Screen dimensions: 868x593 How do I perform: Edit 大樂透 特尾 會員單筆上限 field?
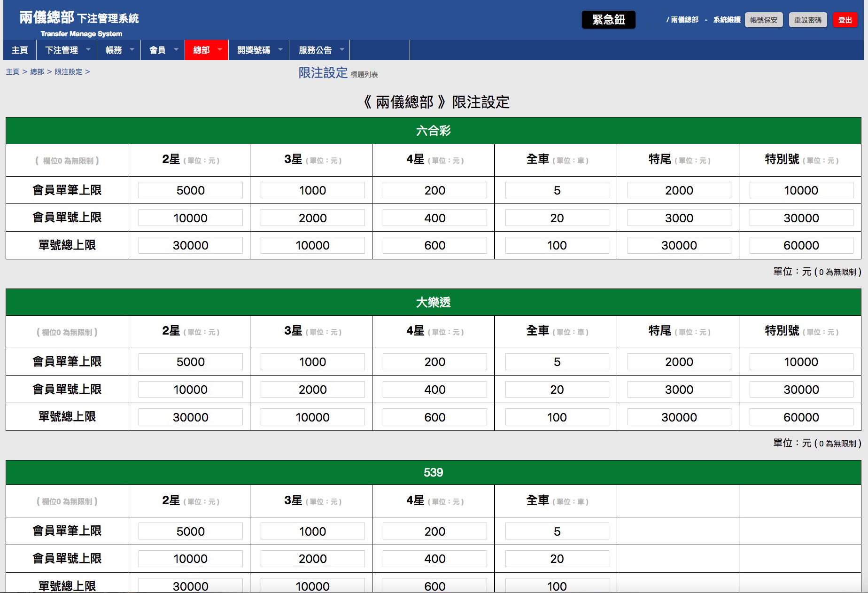679,362
